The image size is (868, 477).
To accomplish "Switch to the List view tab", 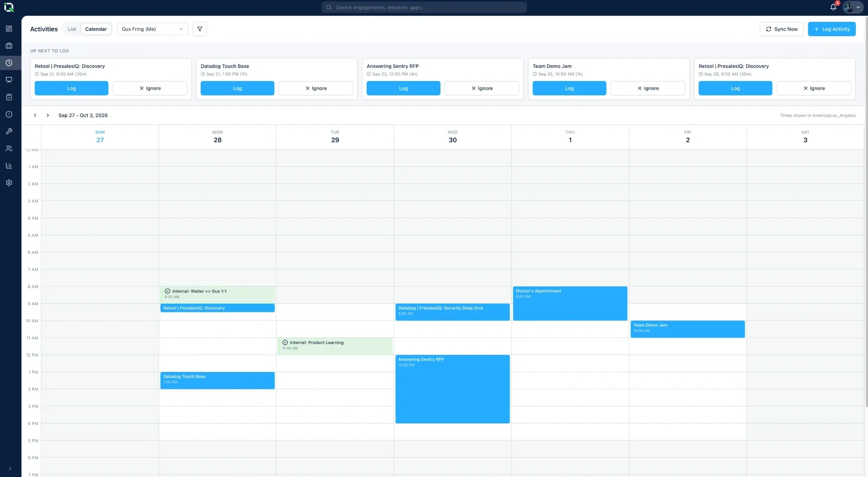I will (x=72, y=29).
